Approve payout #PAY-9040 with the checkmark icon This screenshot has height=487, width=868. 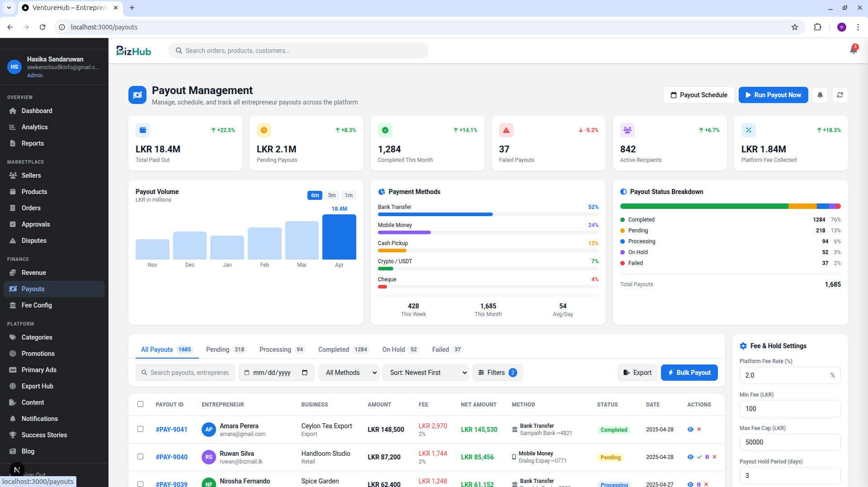pyautogui.click(x=699, y=457)
